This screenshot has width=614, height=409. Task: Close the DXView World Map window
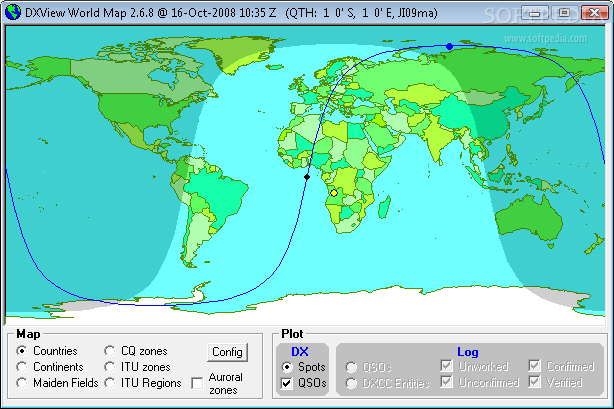pos(594,13)
